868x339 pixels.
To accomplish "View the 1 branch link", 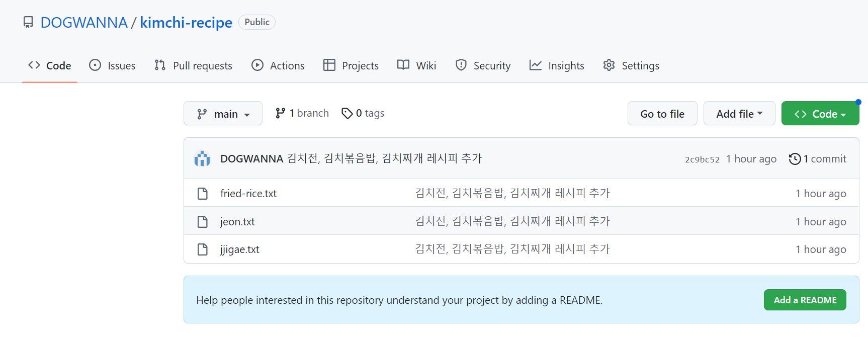I will point(302,113).
